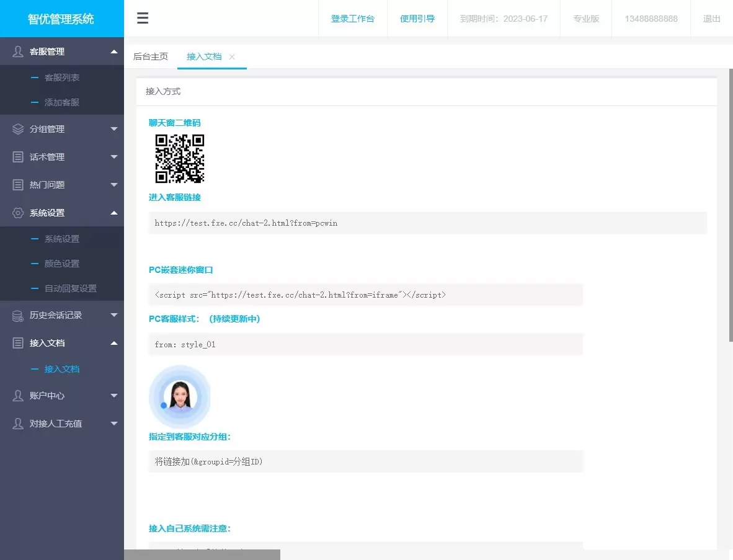The height and width of the screenshot is (560, 733).
Task: Expand the 历史会话记录 section arrow
Action: coord(114,315)
